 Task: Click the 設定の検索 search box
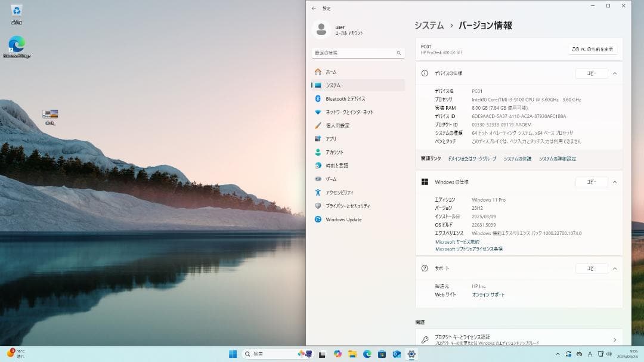[358, 52]
